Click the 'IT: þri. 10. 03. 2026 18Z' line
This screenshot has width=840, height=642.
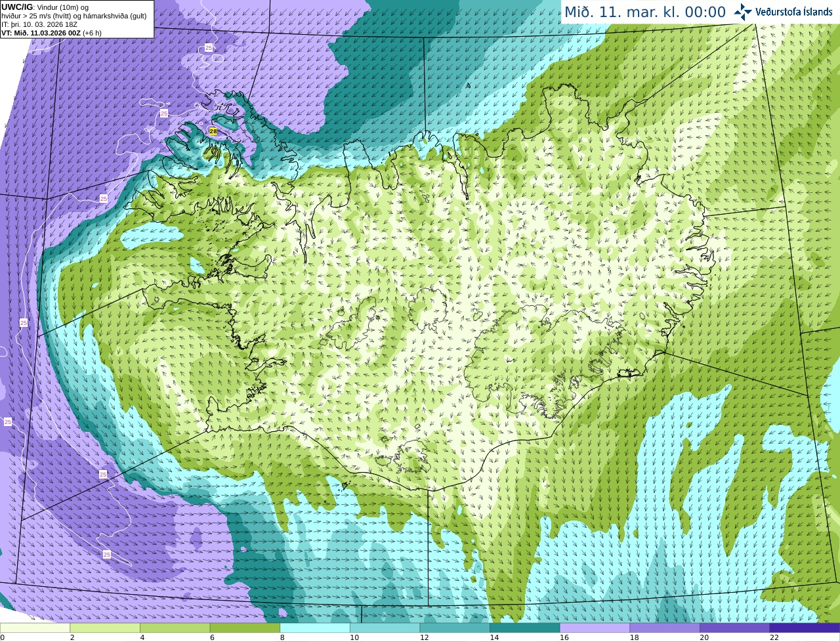[39, 24]
